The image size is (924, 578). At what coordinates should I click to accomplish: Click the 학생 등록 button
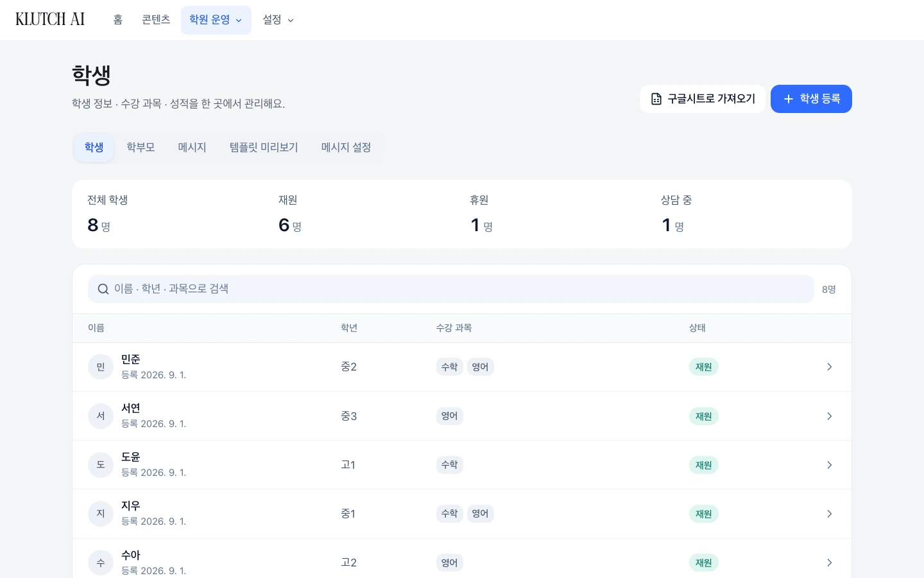click(811, 99)
